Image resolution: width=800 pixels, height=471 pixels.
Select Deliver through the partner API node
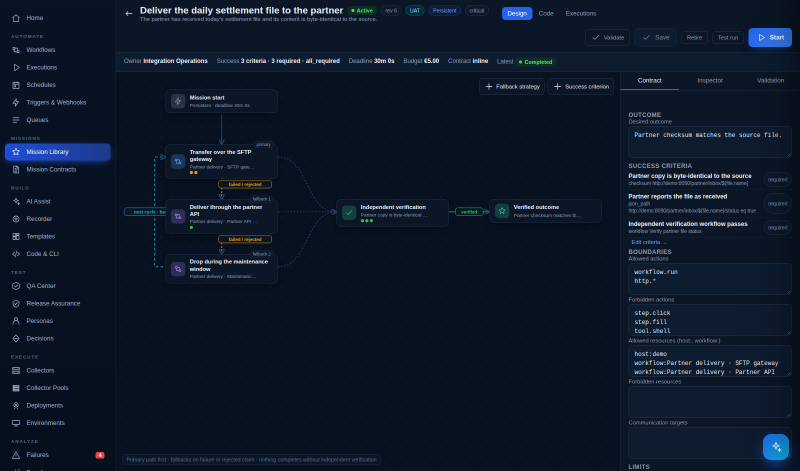tap(221, 216)
